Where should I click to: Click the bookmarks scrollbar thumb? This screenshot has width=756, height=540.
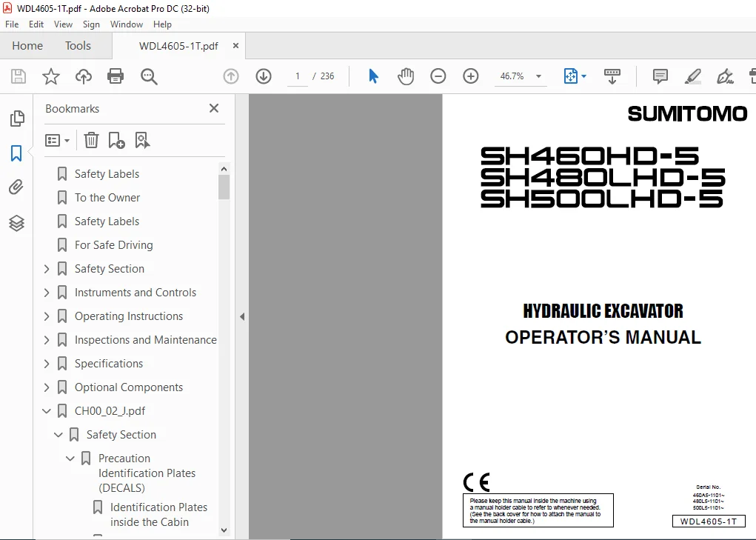click(x=224, y=187)
